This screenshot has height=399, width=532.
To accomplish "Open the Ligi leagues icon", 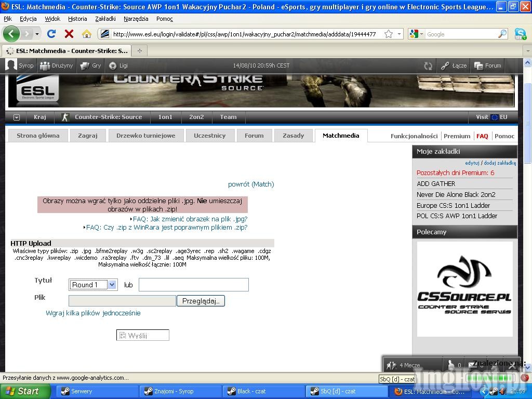I will (x=113, y=66).
